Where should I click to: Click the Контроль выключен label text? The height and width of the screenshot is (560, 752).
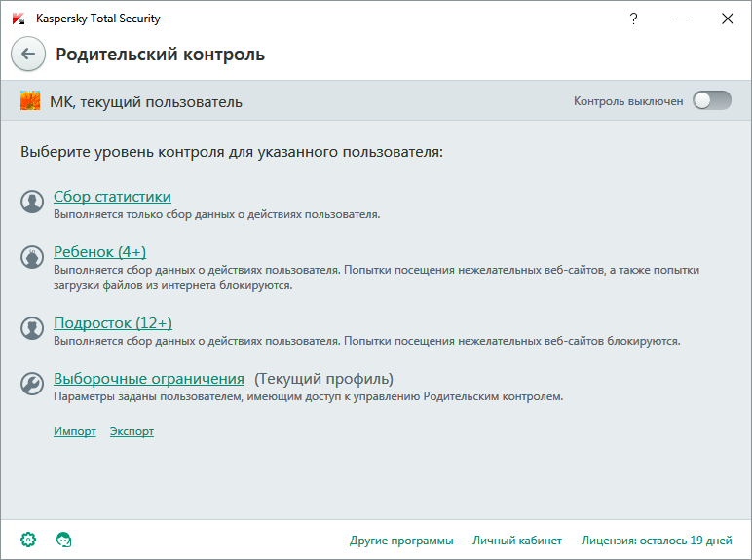pos(628,101)
